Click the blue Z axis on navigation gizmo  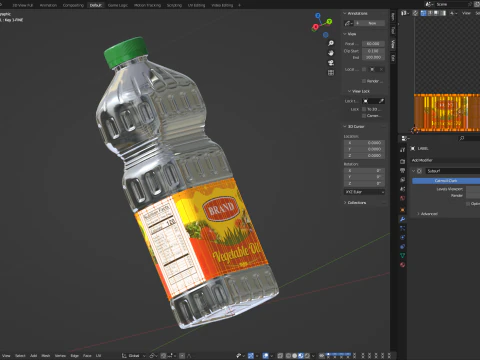pyautogui.click(x=318, y=16)
